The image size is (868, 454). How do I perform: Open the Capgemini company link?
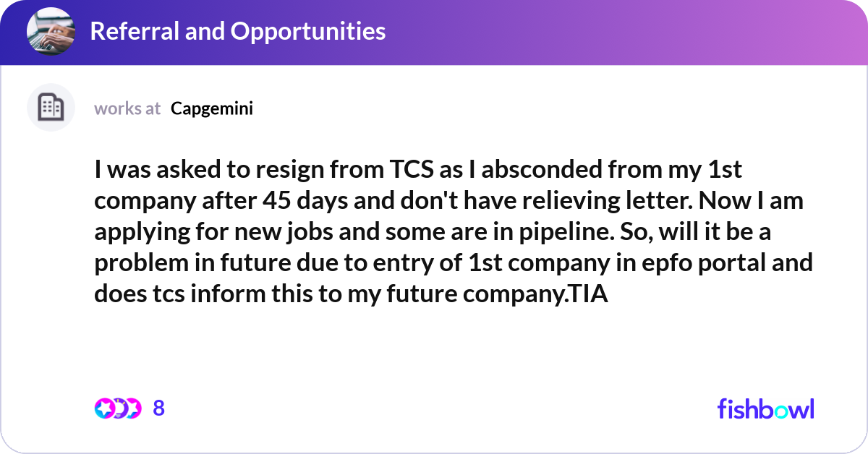211,108
